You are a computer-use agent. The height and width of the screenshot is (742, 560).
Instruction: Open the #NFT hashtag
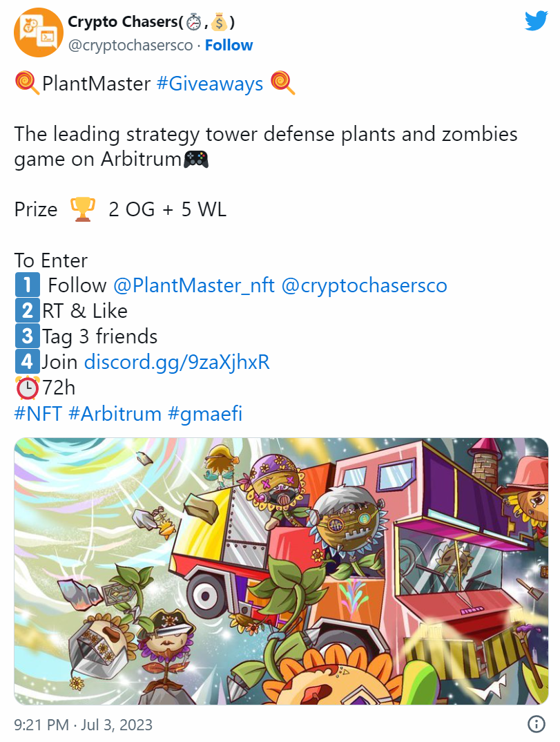click(38, 414)
